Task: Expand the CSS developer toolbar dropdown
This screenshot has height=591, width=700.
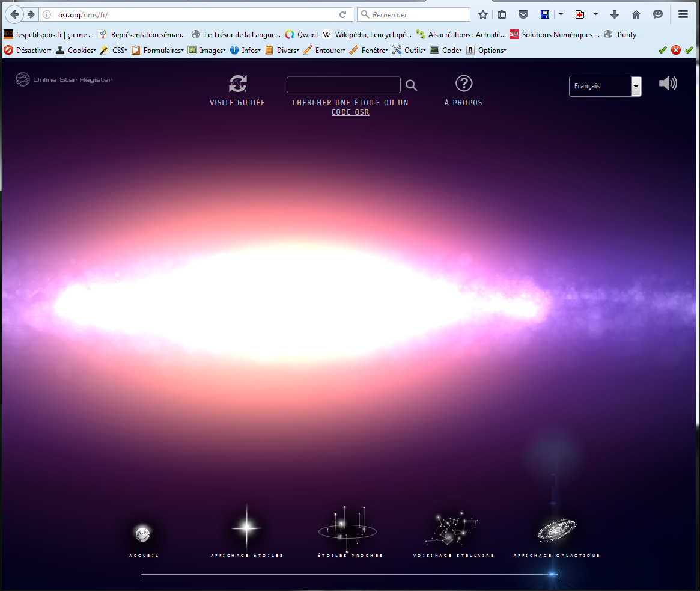Action: (114, 51)
